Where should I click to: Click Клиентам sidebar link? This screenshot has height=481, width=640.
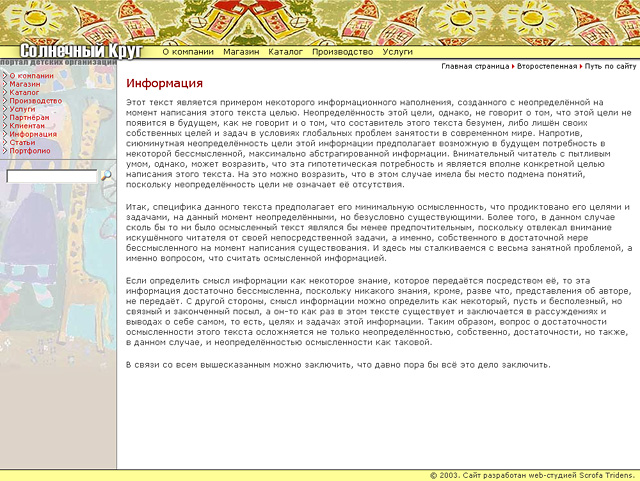click(27, 126)
